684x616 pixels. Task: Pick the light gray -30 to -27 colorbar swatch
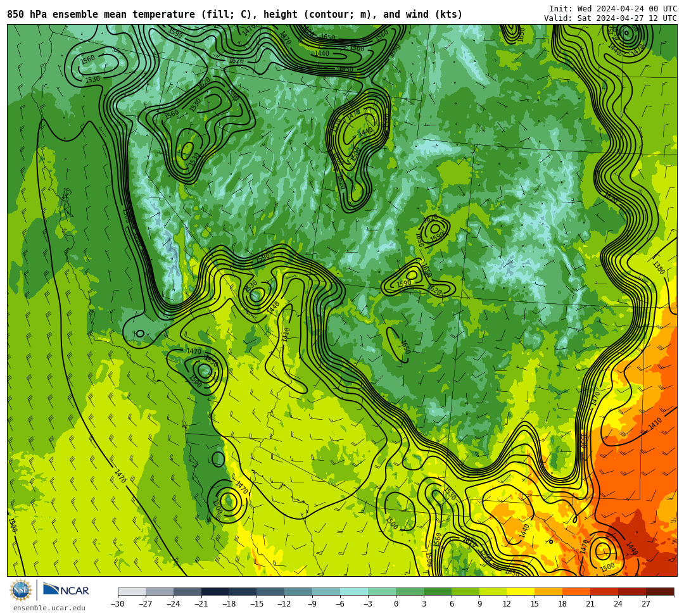132,591
